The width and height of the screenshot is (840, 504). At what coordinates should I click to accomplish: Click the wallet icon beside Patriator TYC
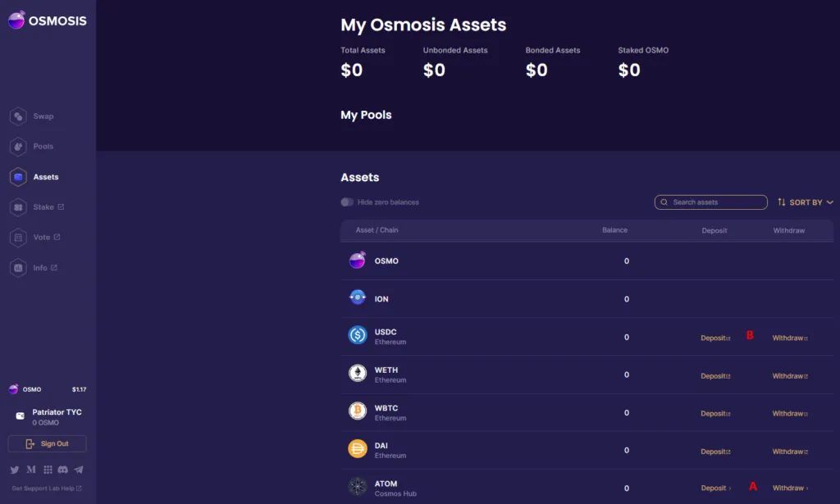pyautogui.click(x=21, y=415)
